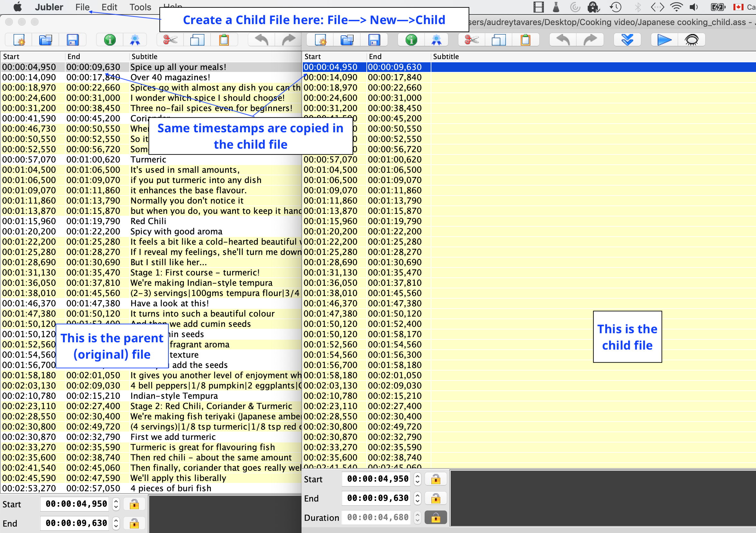The height and width of the screenshot is (533, 756).
Task: Click the Undo arrow in child window toolbar
Action: pos(563,40)
